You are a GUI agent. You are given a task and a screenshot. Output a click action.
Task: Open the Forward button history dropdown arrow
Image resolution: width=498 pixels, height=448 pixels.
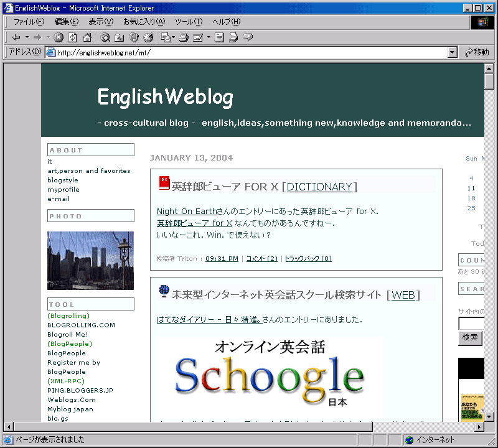click(49, 37)
